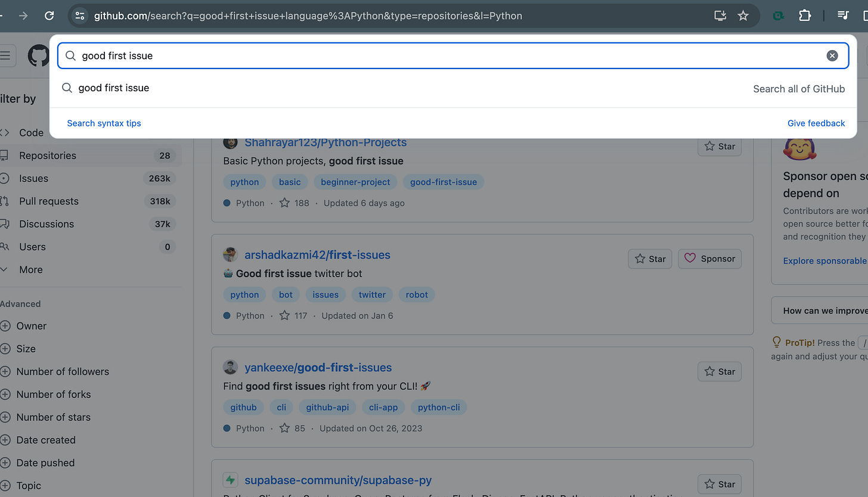Filter results by Issues

pyautogui.click(x=91, y=178)
